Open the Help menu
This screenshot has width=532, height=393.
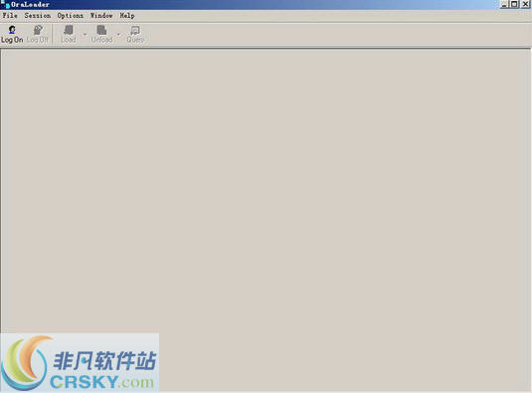127,16
